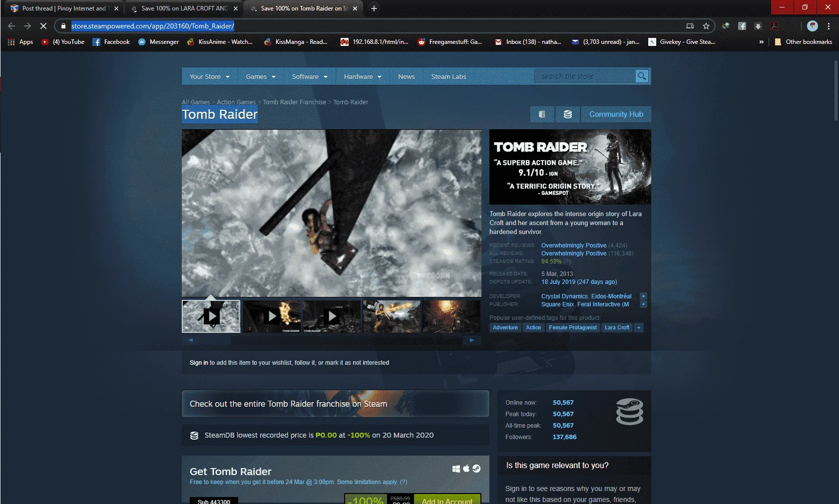Open the Chrome three-dot menu
The image size is (839, 504).
point(829,26)
